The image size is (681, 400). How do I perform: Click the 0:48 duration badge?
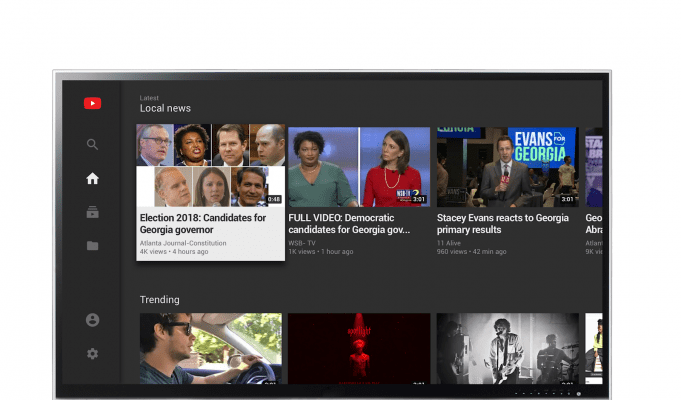274,199
